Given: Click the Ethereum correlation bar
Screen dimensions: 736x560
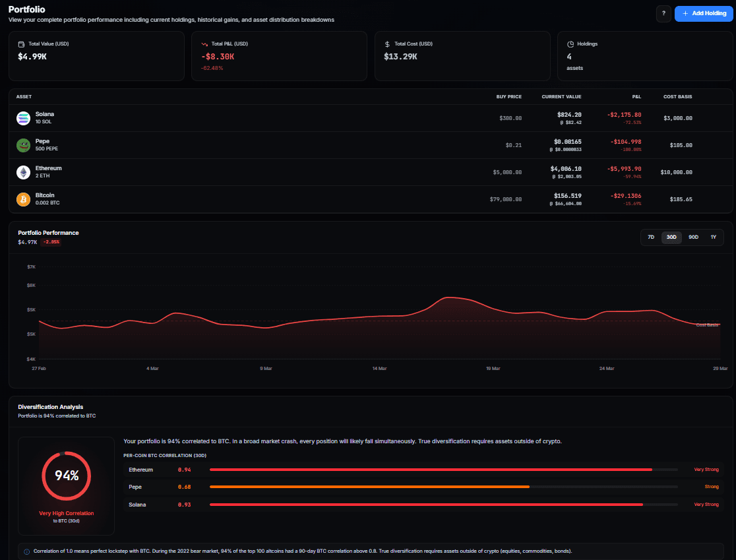Looking at the screenshot, I should pyautogui.click(x=444, y=470).
